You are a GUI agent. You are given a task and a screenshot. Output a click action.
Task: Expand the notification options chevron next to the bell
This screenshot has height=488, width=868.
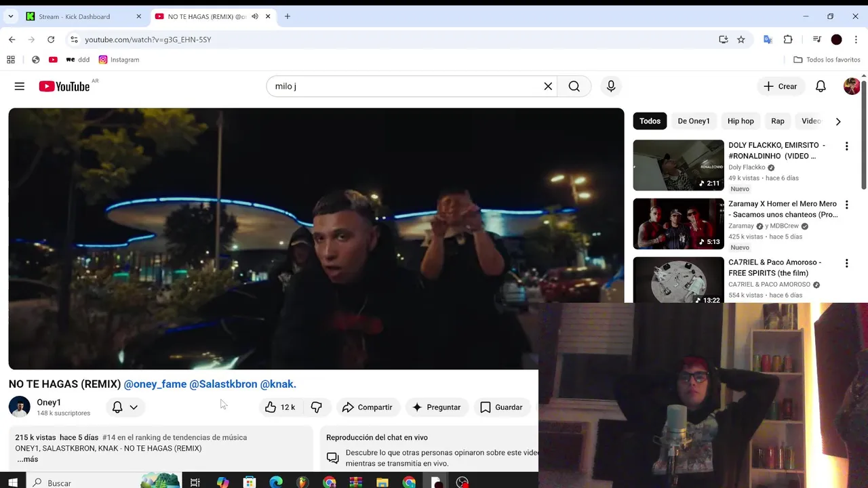pos(134,407)
